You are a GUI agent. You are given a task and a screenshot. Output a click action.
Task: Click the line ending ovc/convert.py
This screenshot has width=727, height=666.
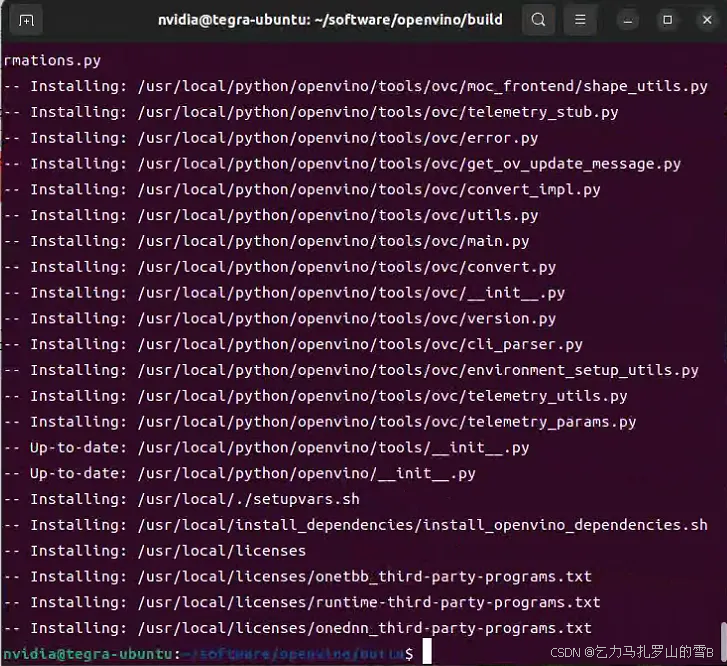click(280, 267)
